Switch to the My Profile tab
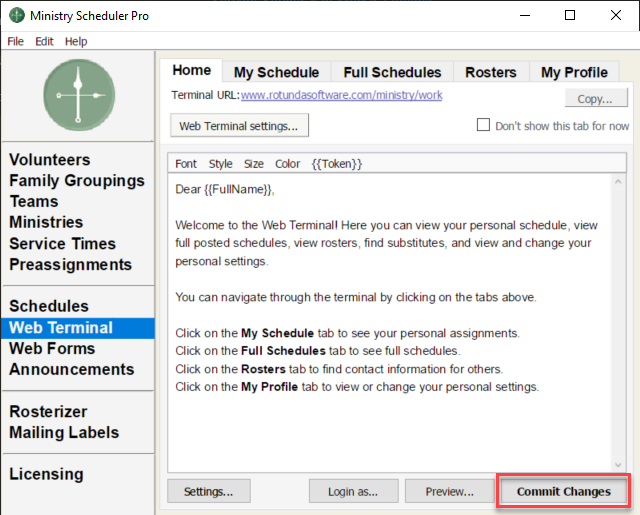Screen dimensions: 640x515 click(x=574, y=72)
